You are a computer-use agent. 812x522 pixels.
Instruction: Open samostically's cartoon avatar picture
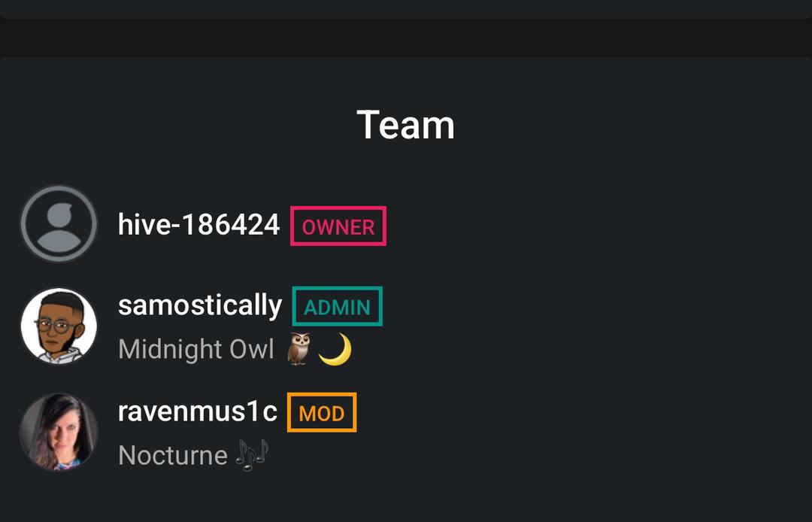[x=59, y=326]
